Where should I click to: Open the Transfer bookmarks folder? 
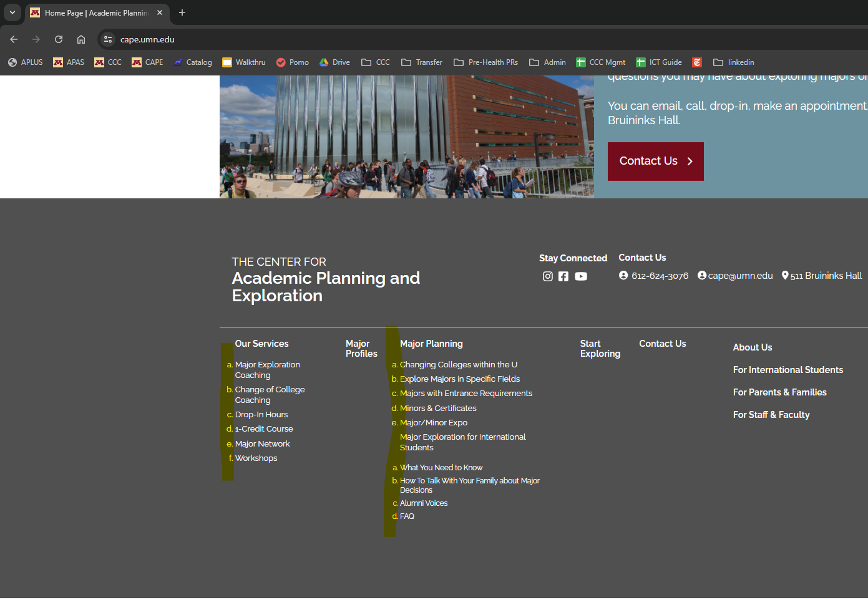click(422, 62)
